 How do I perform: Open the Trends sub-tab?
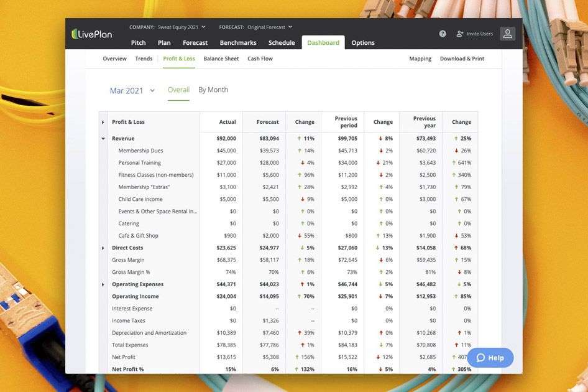tap(144, 58)
